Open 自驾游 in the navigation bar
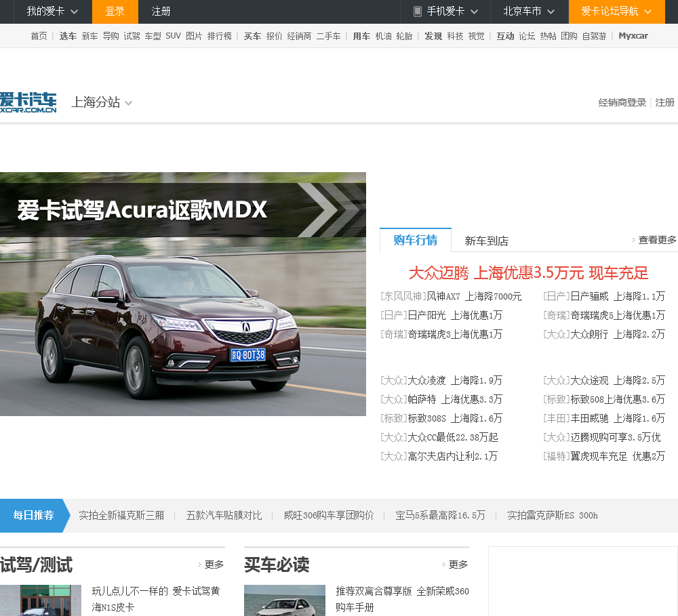This screenshot has height=616, width=678. click(594, 36)
